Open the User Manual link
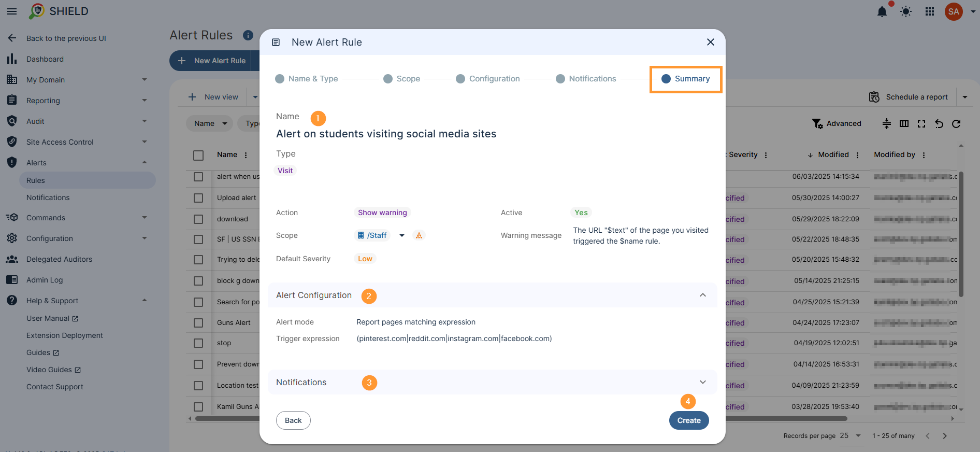The width and height of the screenshot is (980, 452). click(52, 318)
